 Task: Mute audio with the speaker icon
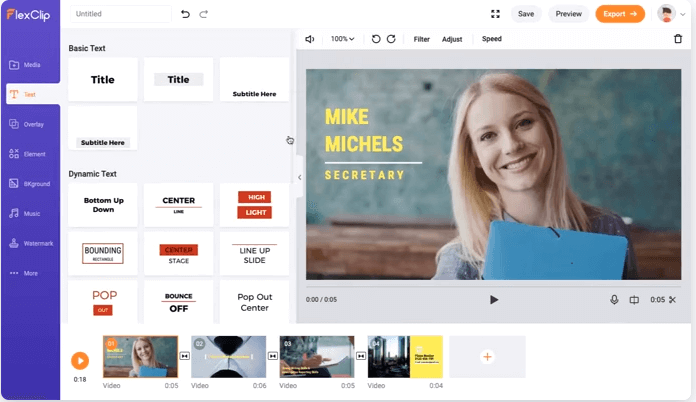click(310, 39)
